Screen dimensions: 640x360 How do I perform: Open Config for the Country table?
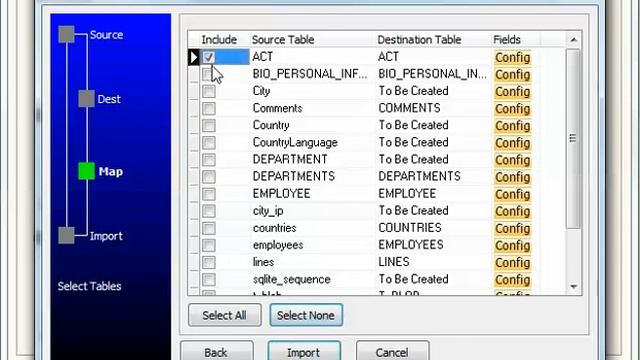click(x=513, y=126)
